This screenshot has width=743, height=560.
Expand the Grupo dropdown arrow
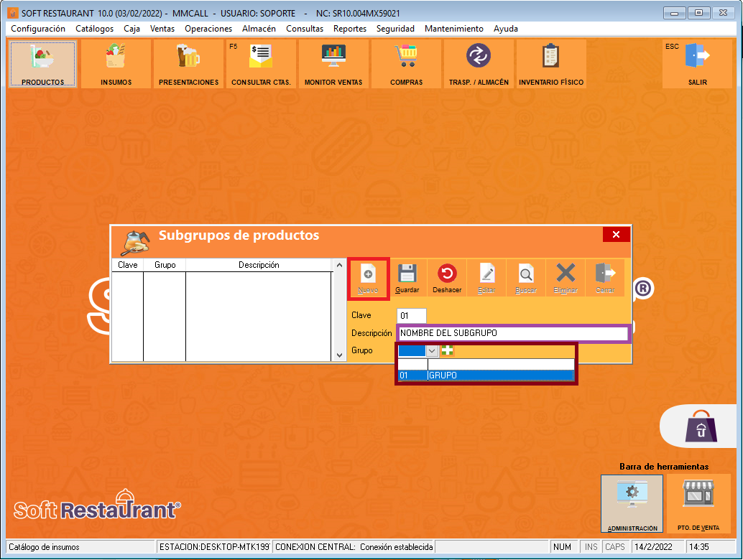[x=432, y=351]
